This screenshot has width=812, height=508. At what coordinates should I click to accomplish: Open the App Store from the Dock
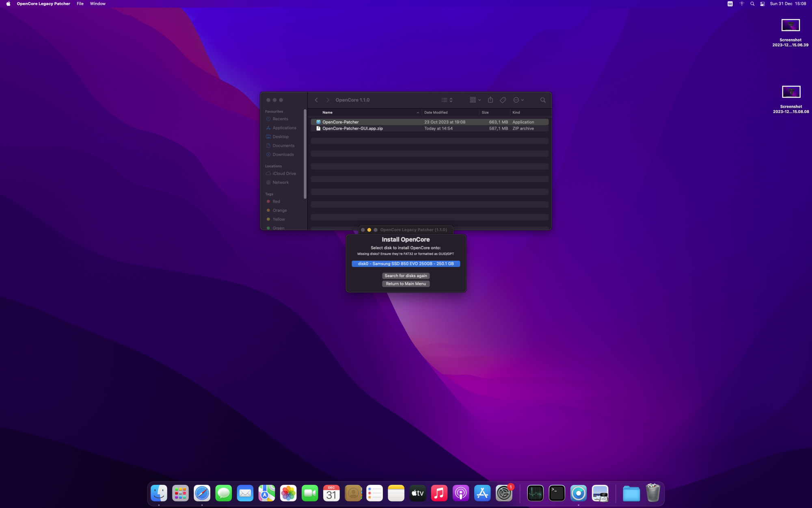pos(482,493)
